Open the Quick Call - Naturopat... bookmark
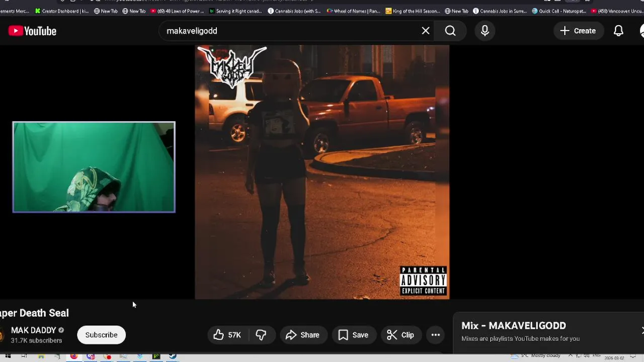Viewport: 644px width, 362px height. (x=559, y=11)
